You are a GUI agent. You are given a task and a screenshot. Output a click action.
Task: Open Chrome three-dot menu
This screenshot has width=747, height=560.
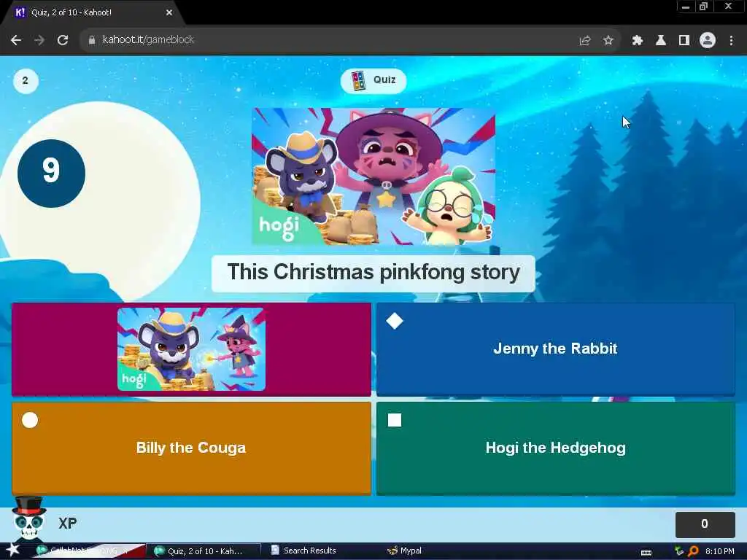coord(731,41)
